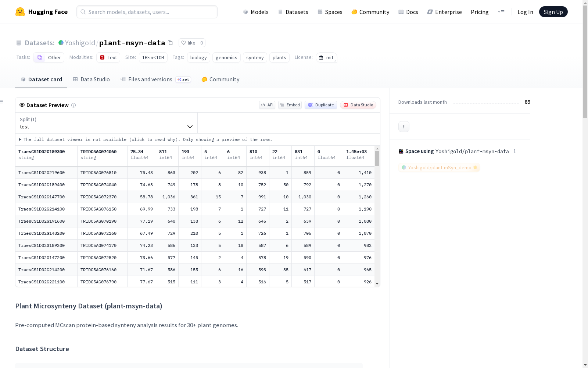Click the Log In link
The image size is (588, 368).
coord(525,12)
